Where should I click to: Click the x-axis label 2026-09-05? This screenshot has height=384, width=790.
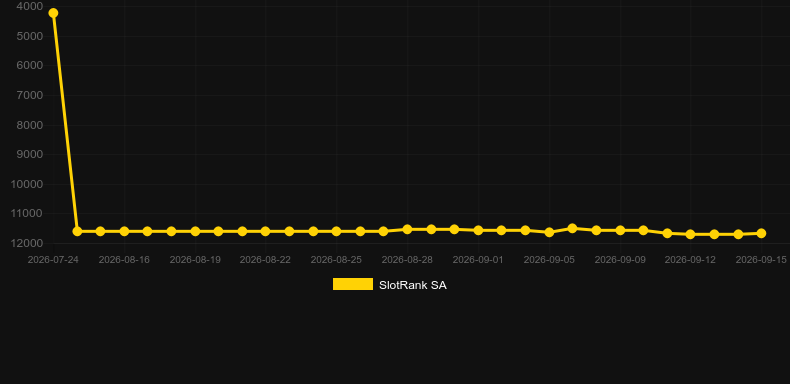(x=549, y=260)
